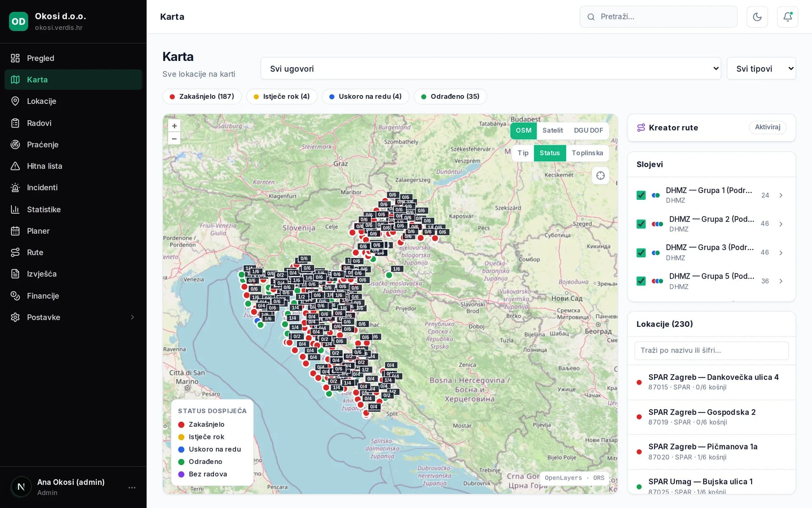Open Incidenti siren icon

(15, 188)
